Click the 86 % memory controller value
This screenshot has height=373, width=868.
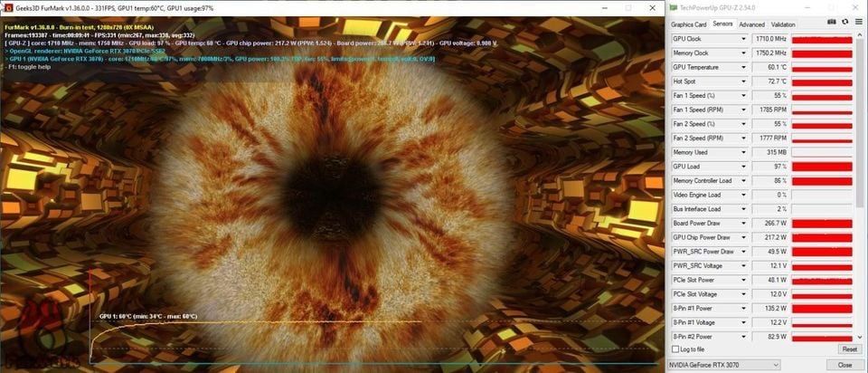click(770, 181)
